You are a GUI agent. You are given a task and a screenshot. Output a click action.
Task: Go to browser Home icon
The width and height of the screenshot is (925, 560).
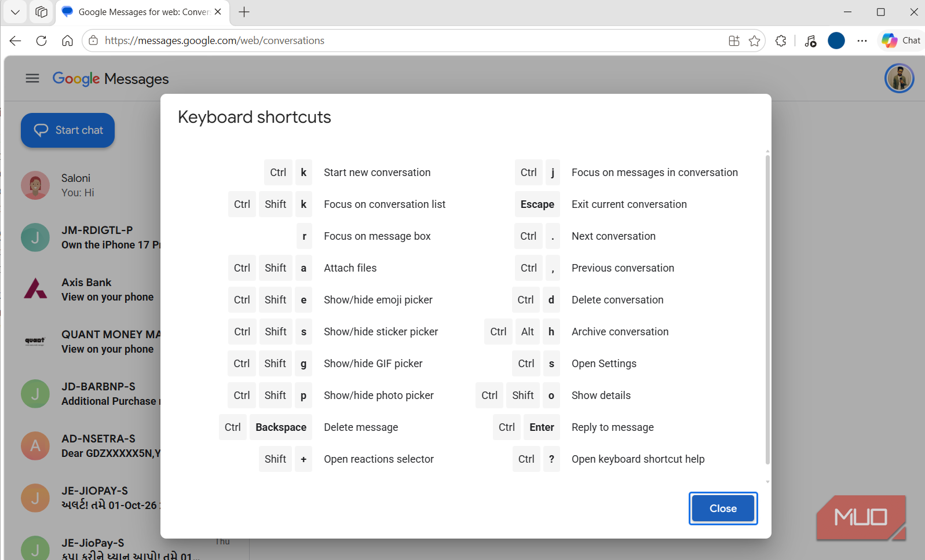(68, 41)
